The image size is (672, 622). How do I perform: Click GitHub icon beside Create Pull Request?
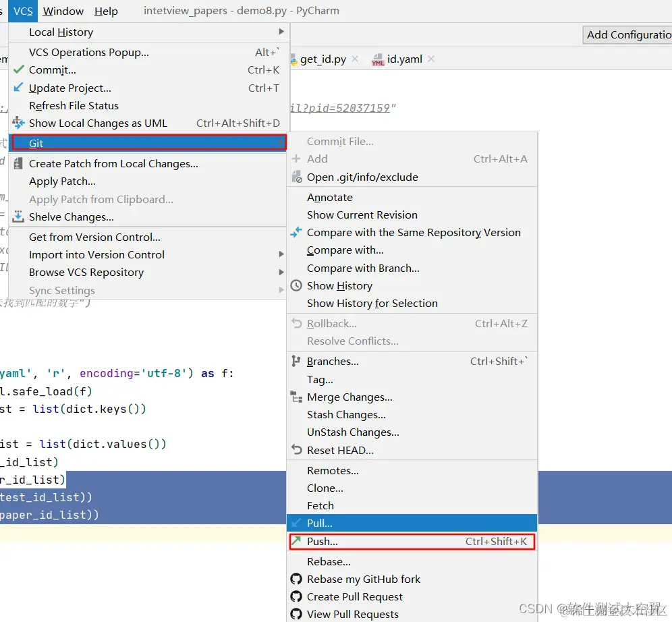coord(296,596)
